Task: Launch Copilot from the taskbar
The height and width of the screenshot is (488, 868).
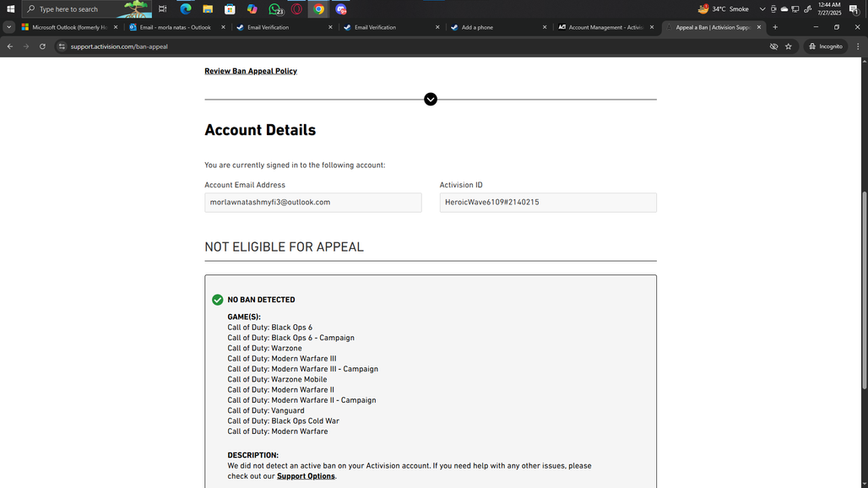Action: pos(252,8)
